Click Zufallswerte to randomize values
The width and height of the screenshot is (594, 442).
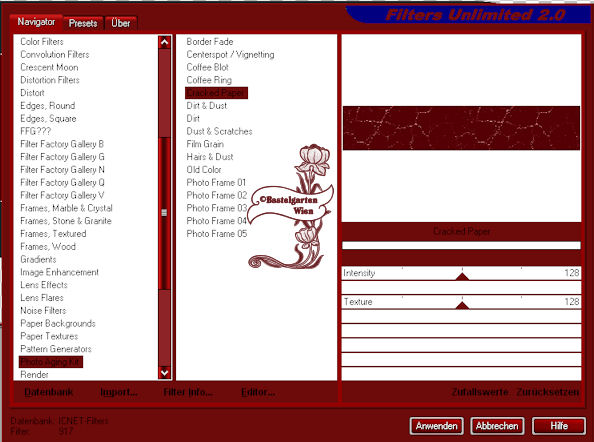(480, 392)
